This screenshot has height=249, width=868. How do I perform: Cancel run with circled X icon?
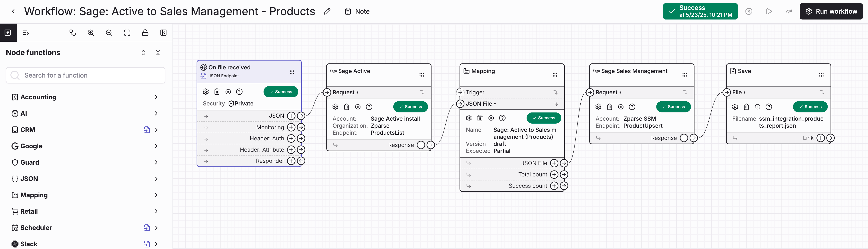tap(749, 11)
